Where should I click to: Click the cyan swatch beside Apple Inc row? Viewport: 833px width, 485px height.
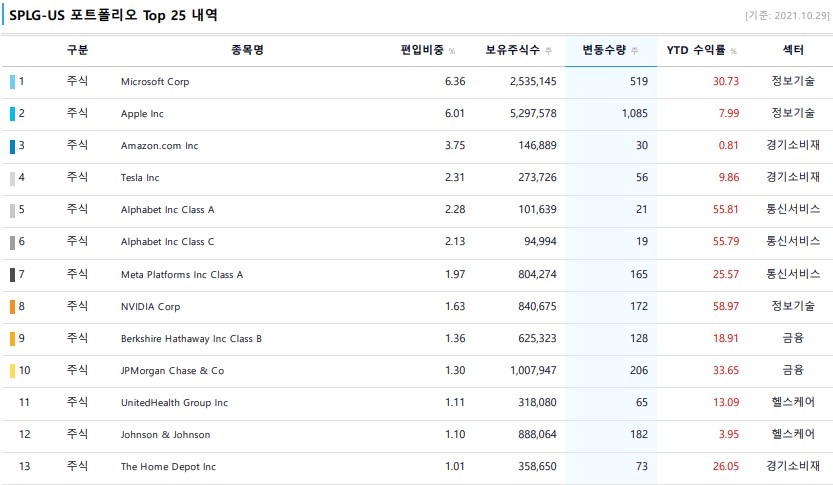coord(12,114)
